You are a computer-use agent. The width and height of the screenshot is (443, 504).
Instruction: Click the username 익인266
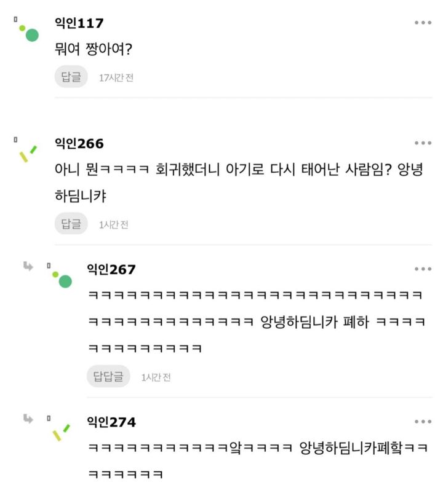coord(79,144)
